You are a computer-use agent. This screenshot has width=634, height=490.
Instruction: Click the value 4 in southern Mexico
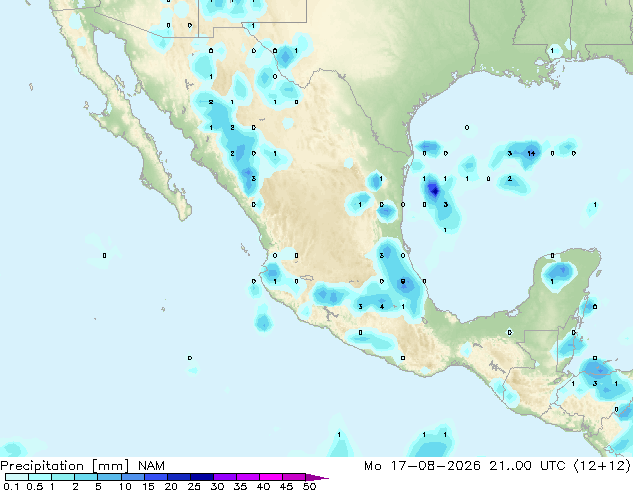[x=382, y=306]
